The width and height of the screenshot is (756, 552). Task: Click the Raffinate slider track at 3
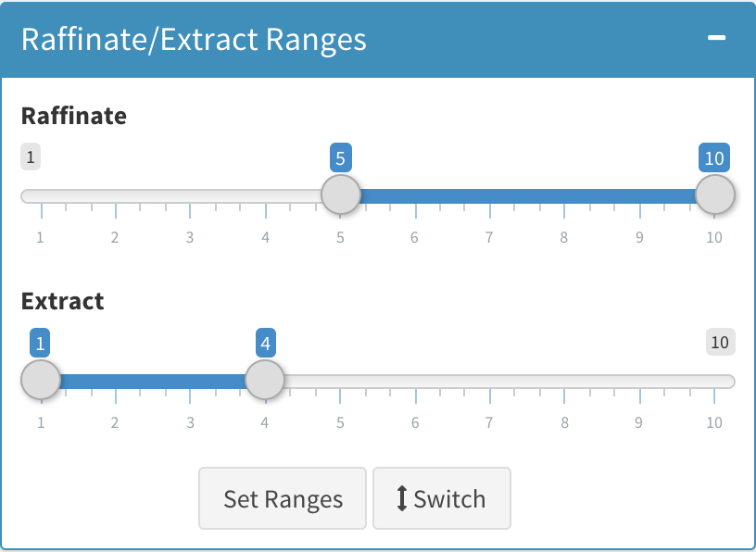(190, 196)
